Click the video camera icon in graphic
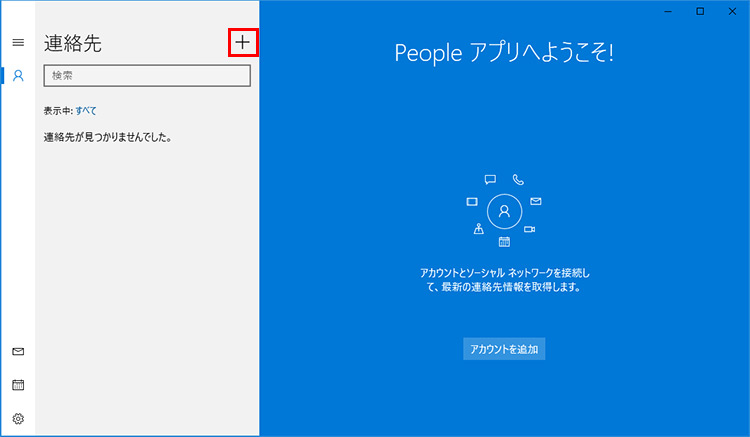 [530, 230]
